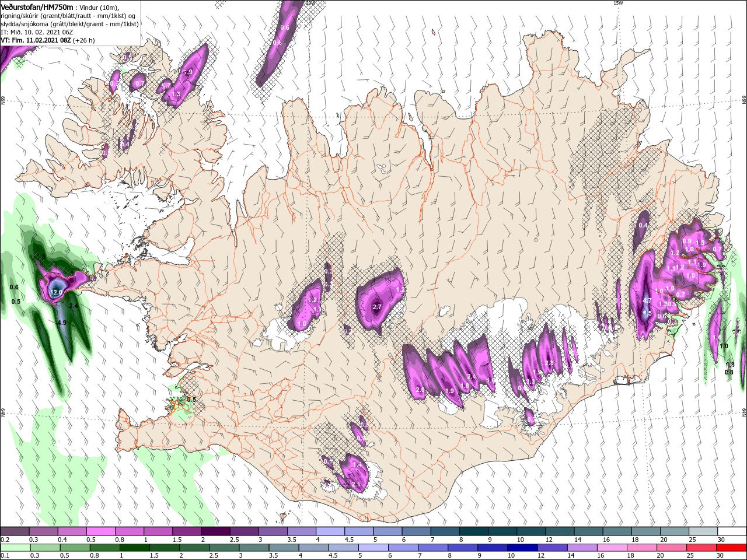Click the 4.9 value in the green rain band
Screen dimensions: 747x560
[x=62, y=323]
